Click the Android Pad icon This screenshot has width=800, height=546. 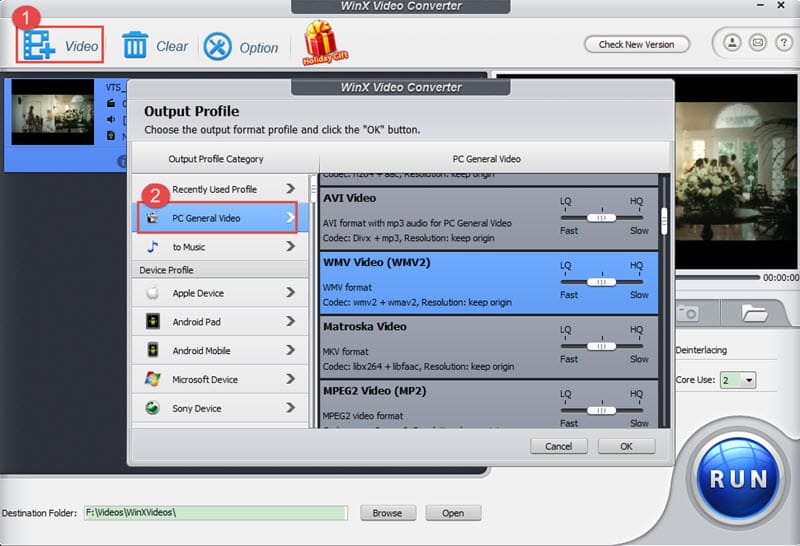pyautogui.click(x=153, y=321)
